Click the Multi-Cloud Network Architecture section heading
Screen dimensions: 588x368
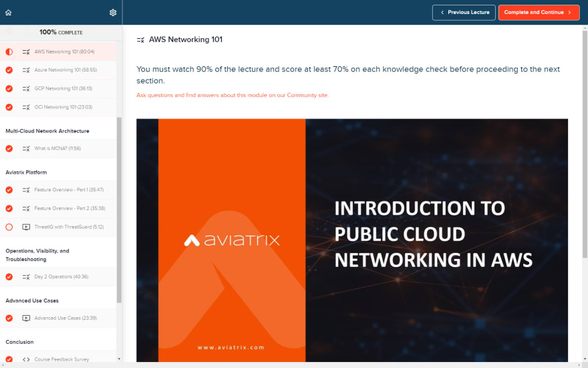[47, 131]
